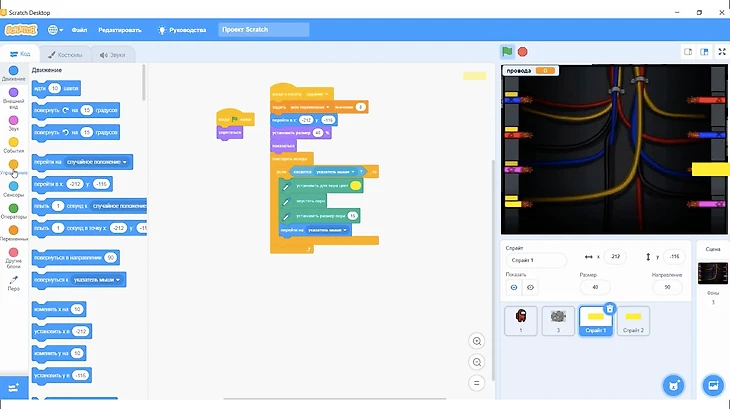Screen dimensions: 730x409
Task: Open the choose a sprite button
Action: (x=674, y=386)
